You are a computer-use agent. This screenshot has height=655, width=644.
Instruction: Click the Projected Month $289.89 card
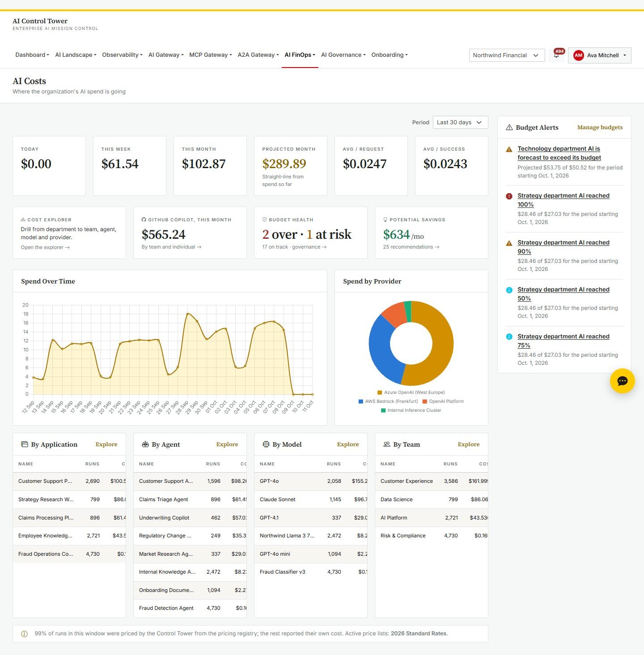tap(291, 166)
